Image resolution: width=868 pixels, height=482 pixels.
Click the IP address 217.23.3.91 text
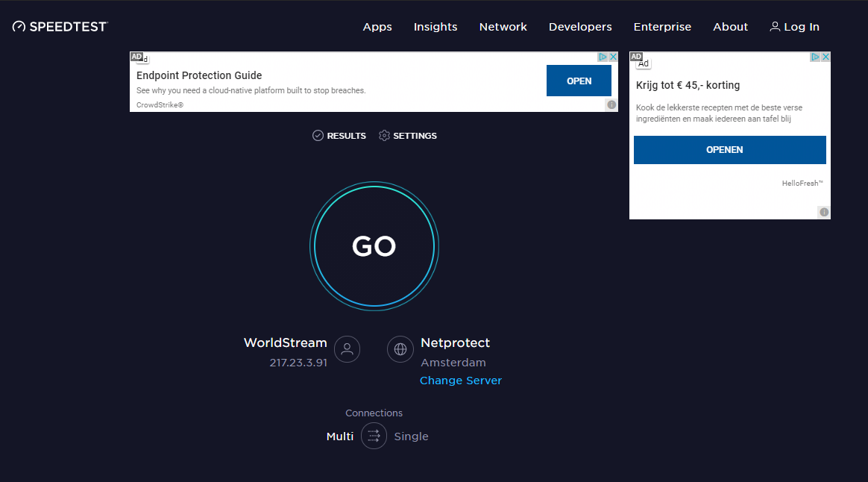[x=298, y=363]
